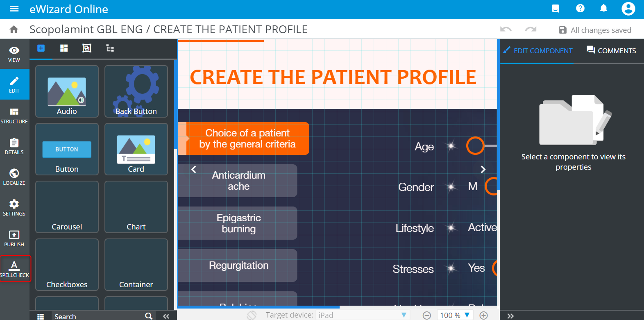644x320 pixels.
Task: Open the Details panel
Action: point(14,146)
